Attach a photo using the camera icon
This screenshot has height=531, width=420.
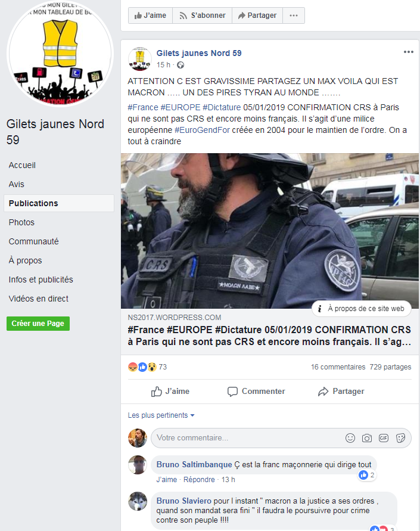point(366,438)
